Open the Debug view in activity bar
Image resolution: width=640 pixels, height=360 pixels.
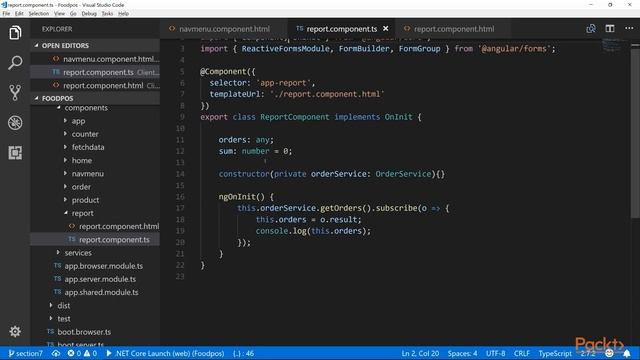(x=15, y=122)
